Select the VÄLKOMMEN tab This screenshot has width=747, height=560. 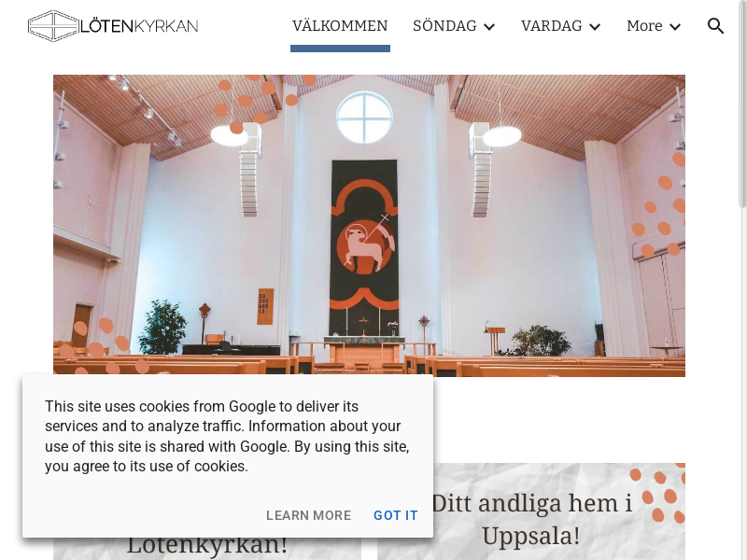click(x=340, y=26)
